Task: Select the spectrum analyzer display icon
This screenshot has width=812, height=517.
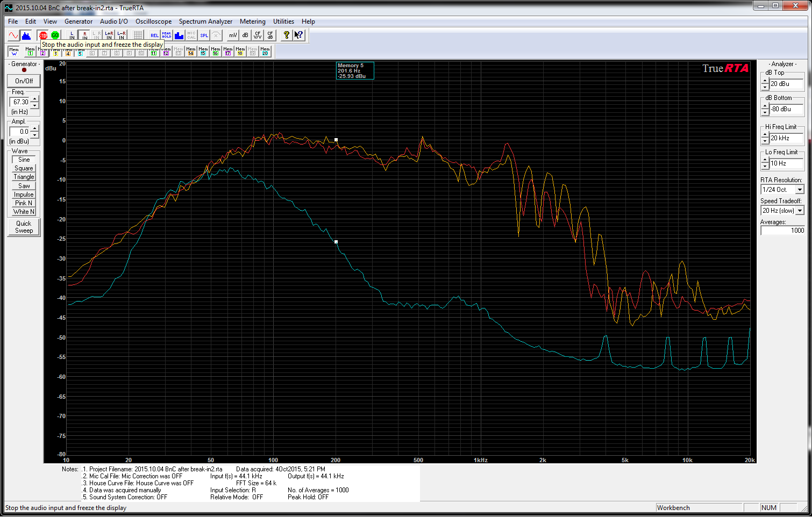Action: click(x=26, y=35)
